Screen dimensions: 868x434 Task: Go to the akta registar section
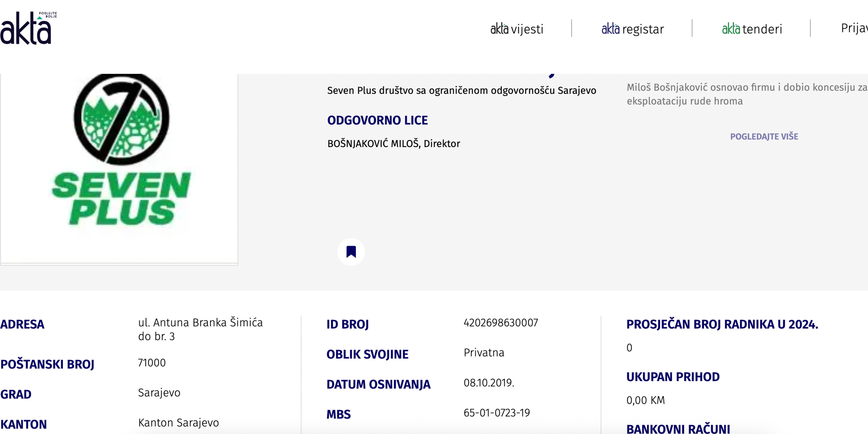(632, 29)
